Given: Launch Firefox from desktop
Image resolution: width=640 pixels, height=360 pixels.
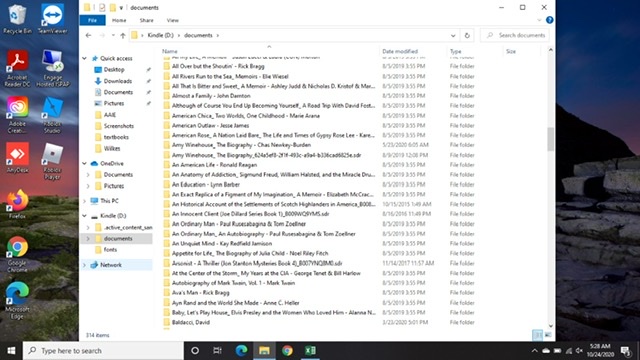Looking at the screenshot, I should click(17, 204).
